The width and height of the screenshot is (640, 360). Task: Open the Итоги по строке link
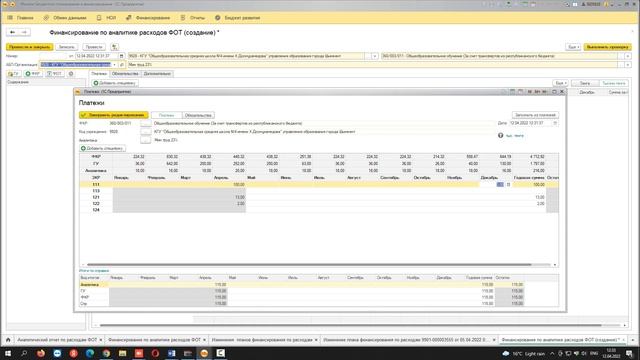point(94,271)
